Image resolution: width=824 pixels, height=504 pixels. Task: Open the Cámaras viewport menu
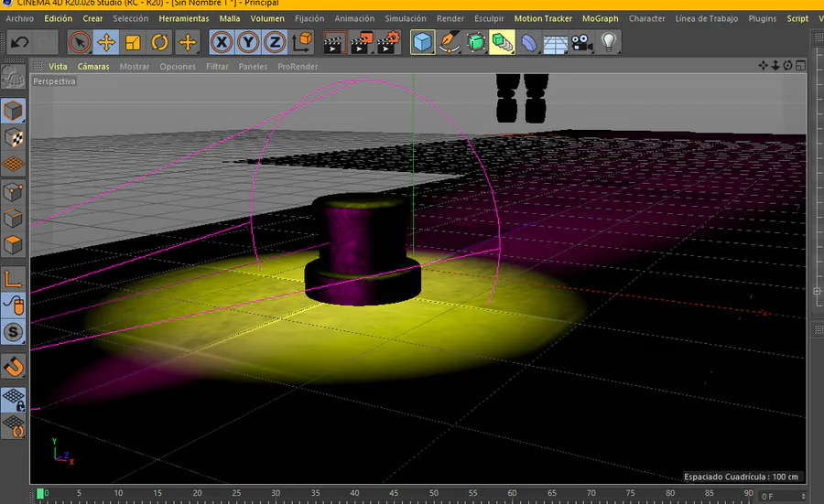(x=93, y=67)
